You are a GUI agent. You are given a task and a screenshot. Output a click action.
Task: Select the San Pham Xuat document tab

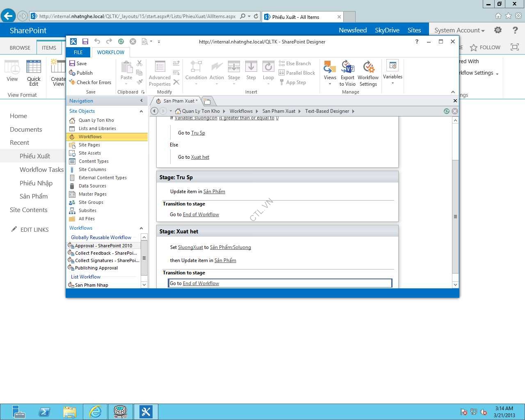pyautogui.click(x=178, y=101)
